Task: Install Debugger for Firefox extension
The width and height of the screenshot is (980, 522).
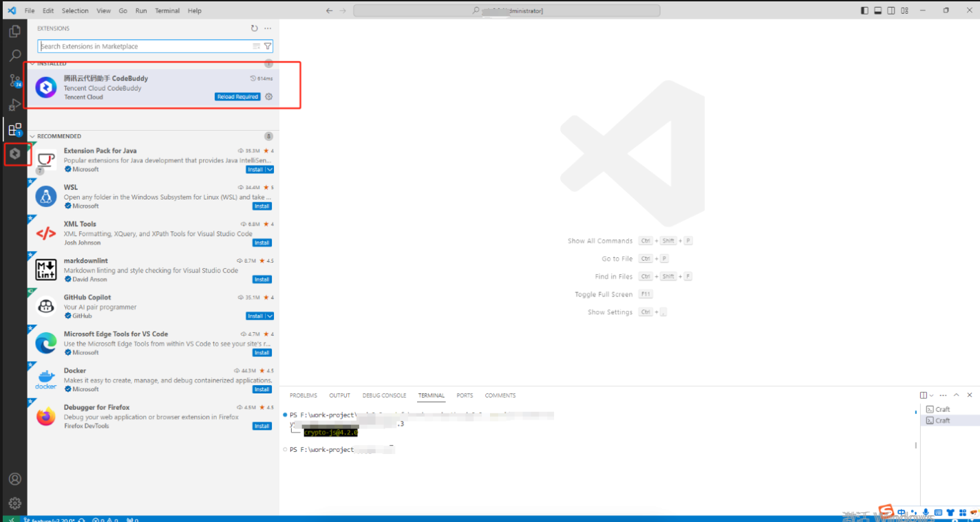Action: 262,426
